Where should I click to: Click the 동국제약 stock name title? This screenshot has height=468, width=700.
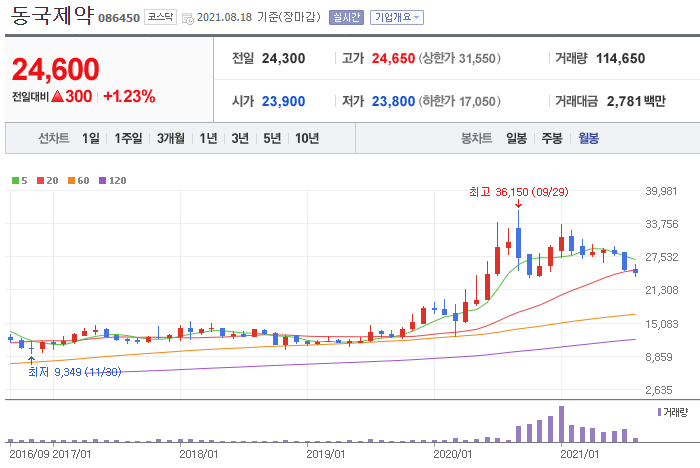[51, 16]
